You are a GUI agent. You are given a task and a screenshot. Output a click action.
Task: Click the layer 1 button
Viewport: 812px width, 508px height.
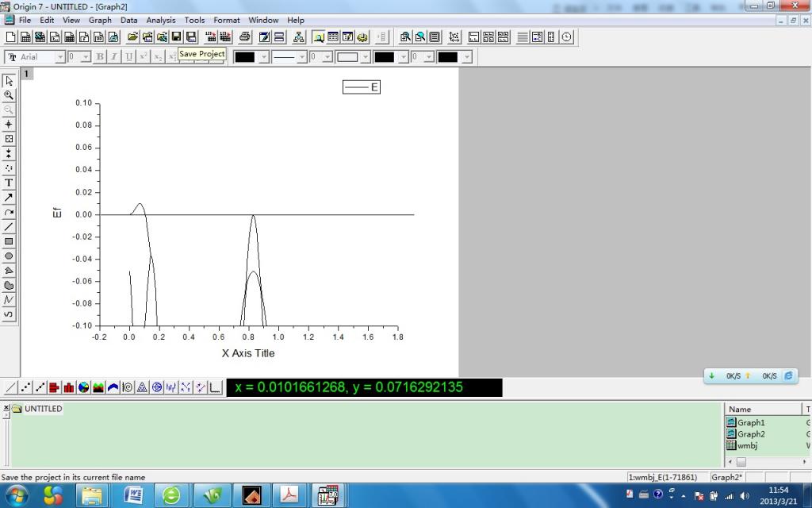(26, 74)
